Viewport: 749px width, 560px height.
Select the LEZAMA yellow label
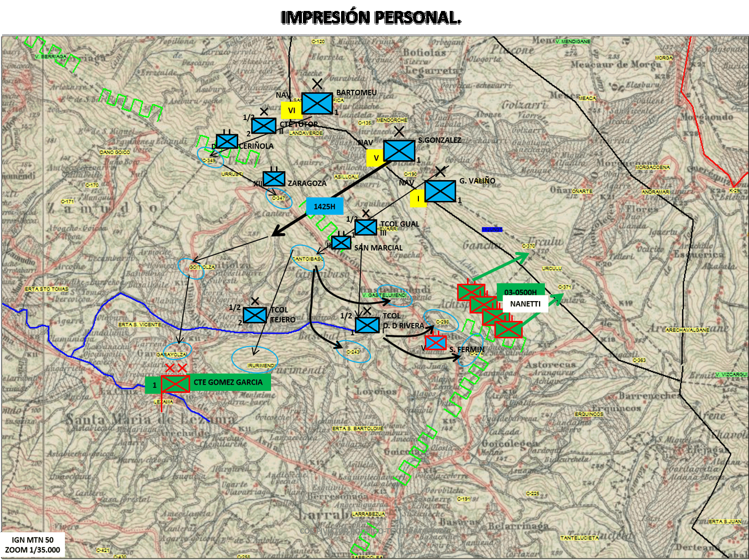(x=163, y=402)
